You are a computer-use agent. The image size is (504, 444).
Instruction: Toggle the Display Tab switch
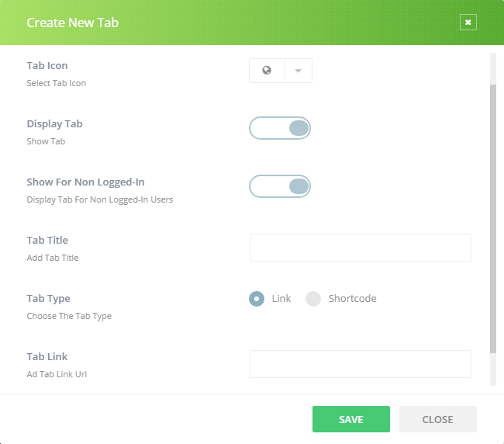pos(280,128)
